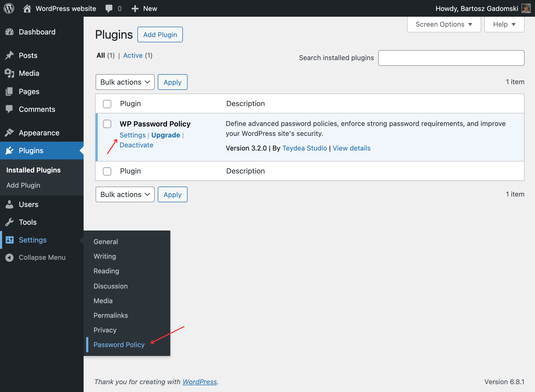Open the comments bubble icon in admin bar
The height and width of the screenshot is (392, 535).
coord(109,9)
